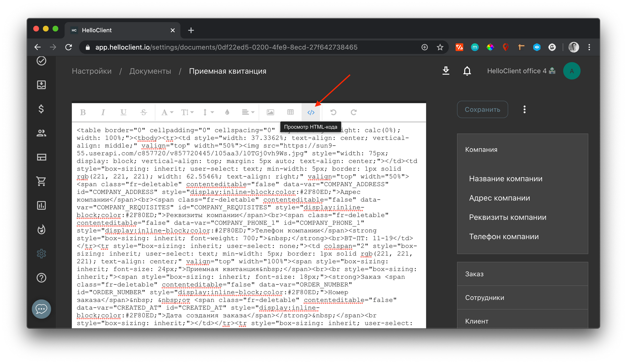Click the download icon in header

445,71
